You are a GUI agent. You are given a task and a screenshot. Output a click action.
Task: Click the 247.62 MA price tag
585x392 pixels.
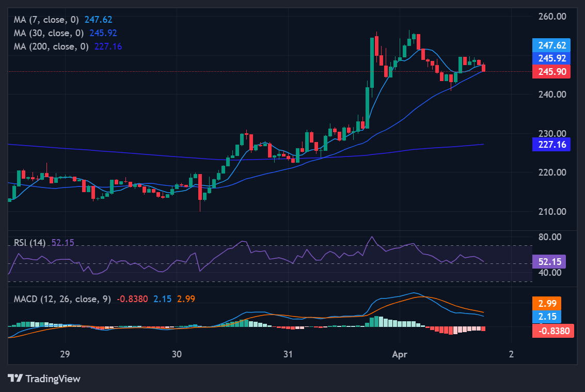(x=551, y=45)
